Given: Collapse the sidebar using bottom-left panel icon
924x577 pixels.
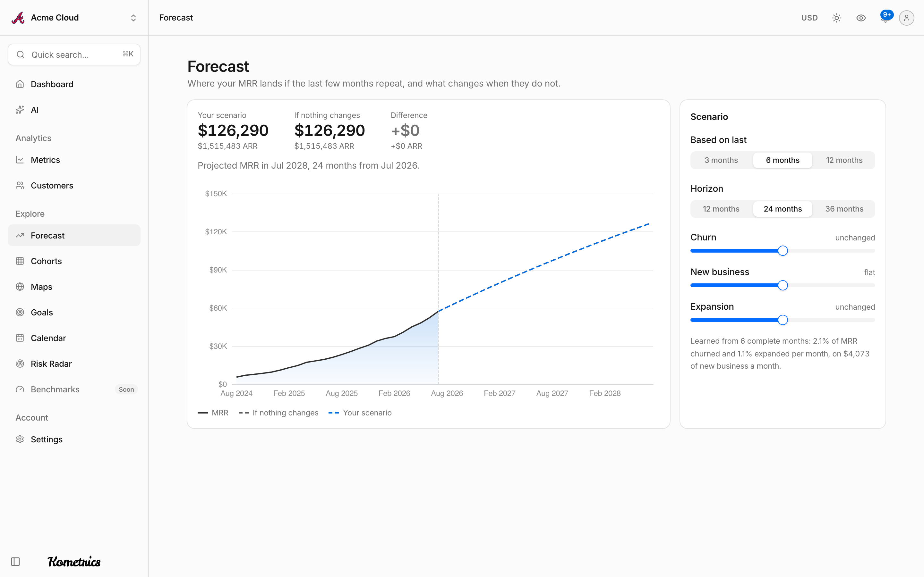Looking at the screenshot, I should coord(15,561).
